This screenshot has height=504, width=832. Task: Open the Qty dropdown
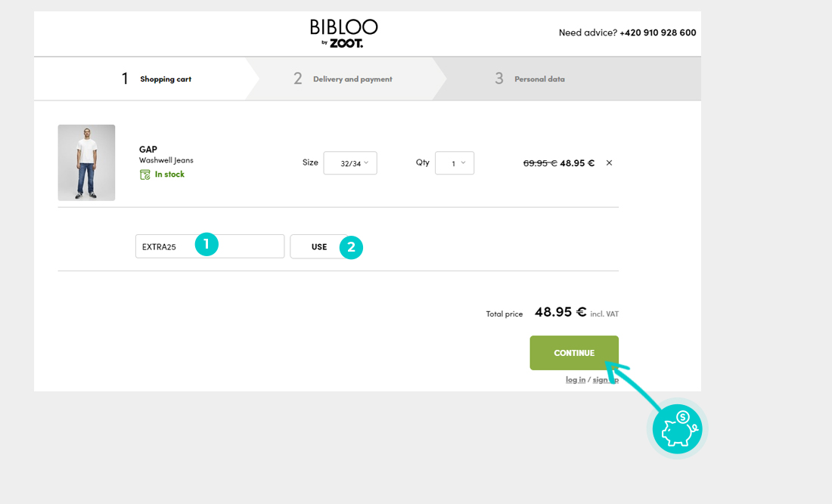click(x=455, y=163)
